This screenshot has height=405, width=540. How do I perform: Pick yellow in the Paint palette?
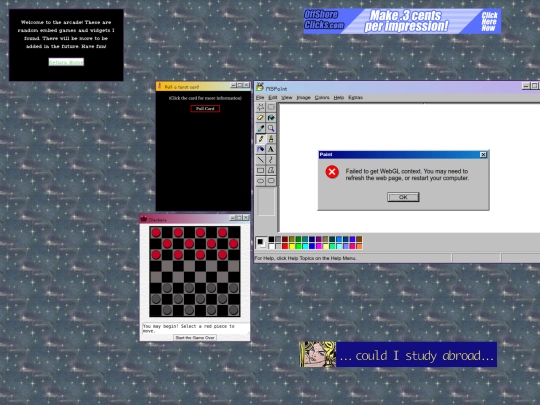(292, 246)
